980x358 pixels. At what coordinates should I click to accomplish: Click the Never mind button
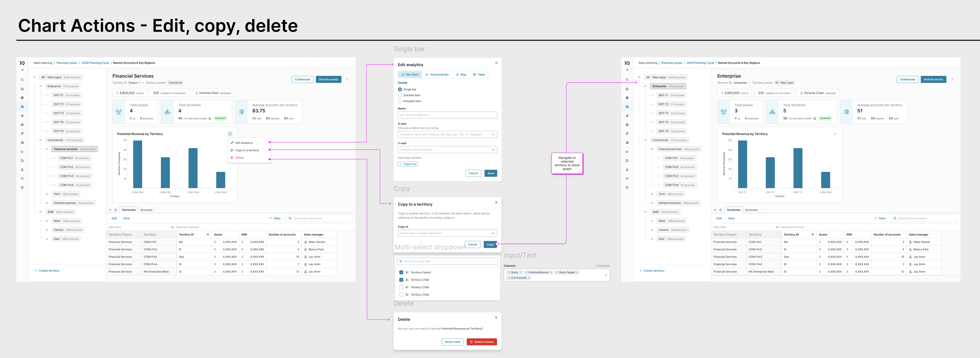coord(452,342)
